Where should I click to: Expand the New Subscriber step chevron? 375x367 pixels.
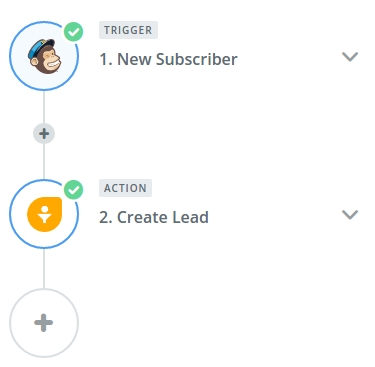pyautogui.click(x=350, y=57)
